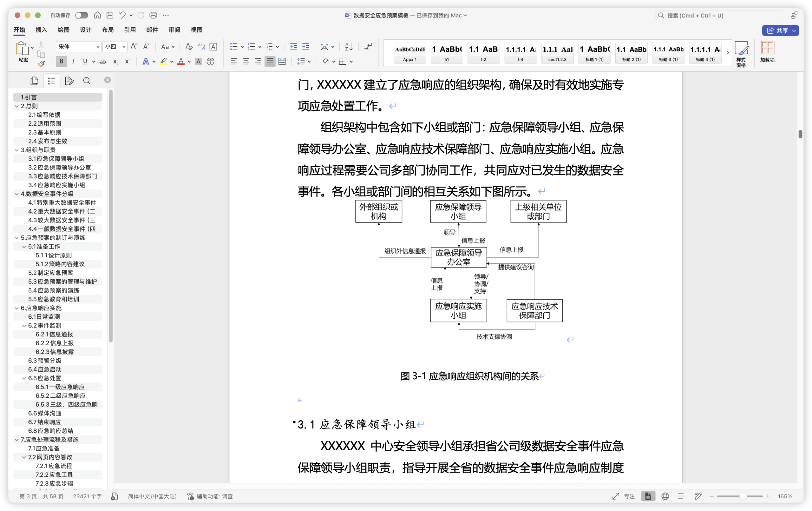Image resolution: width=812 pixels, height=511 pixels.
Task: Switch to the 审阅 ribbon tab
Action: tap(174, 30)
